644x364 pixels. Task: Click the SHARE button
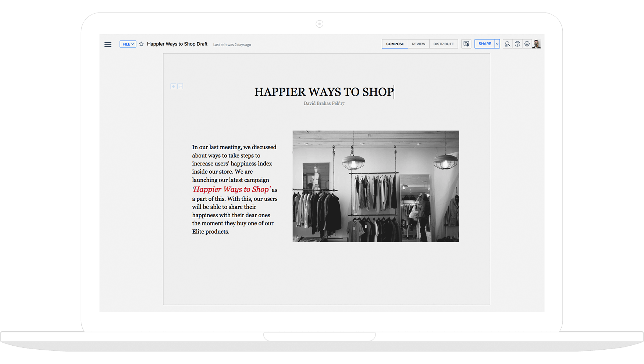pos(484,44)
